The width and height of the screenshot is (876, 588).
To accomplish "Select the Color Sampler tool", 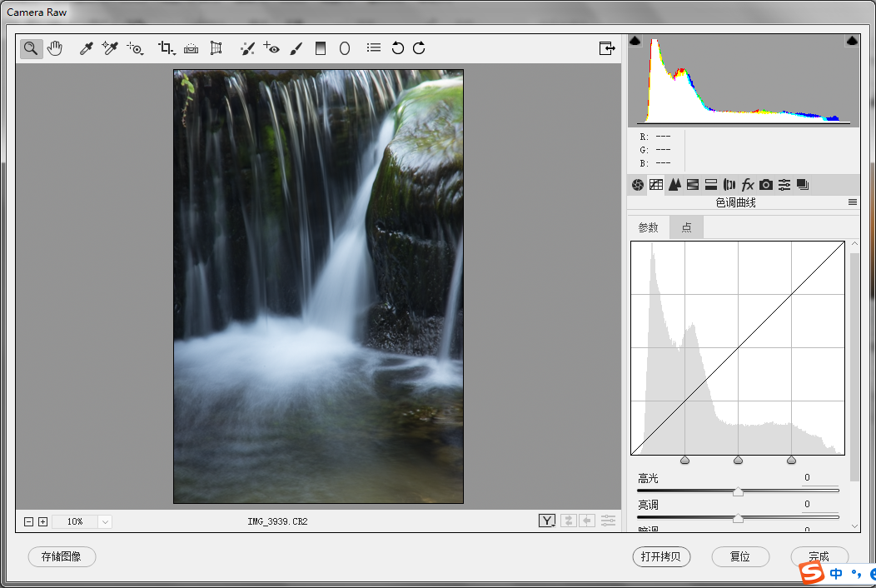I will tap(110, 48).
